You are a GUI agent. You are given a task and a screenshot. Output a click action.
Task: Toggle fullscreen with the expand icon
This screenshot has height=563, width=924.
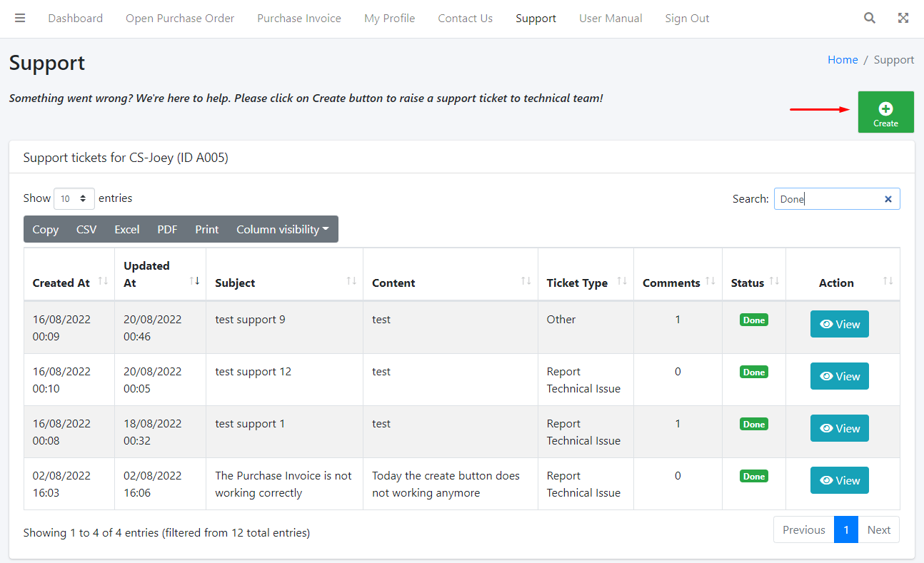[903, 19]
